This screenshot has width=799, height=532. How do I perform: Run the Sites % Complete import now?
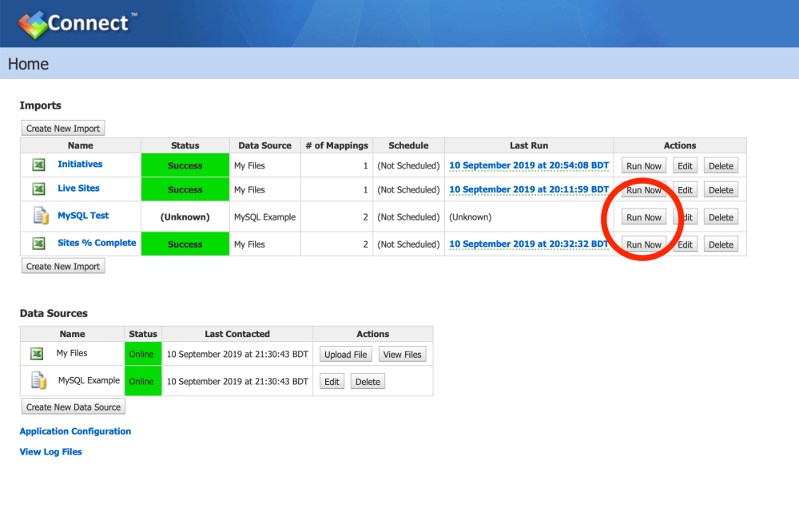(643, 244)
